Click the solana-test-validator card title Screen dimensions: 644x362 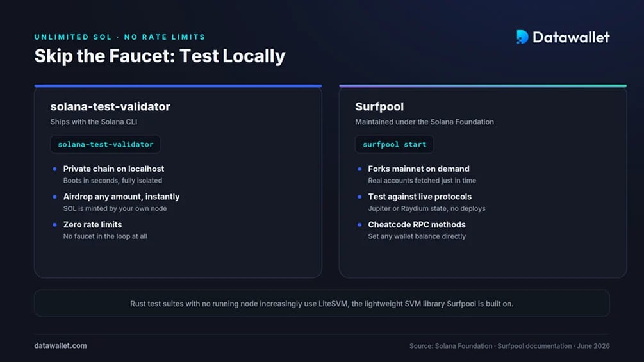pyautogui.click(x=110, y=107)
